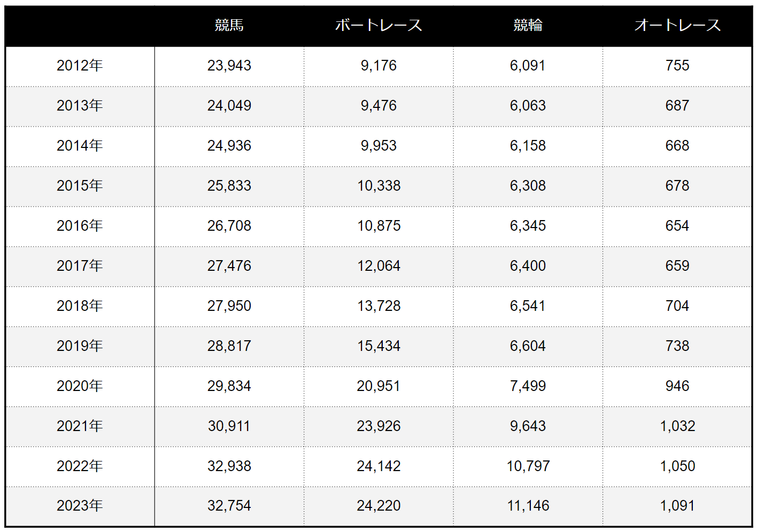
Task: Select the 2020年 row label
Action: pos(80,386)
